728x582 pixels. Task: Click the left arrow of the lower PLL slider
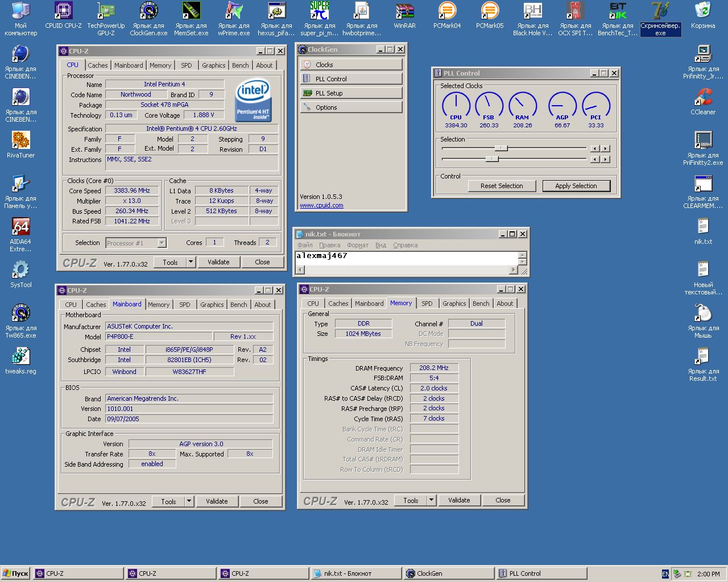[x=595, y=159]
